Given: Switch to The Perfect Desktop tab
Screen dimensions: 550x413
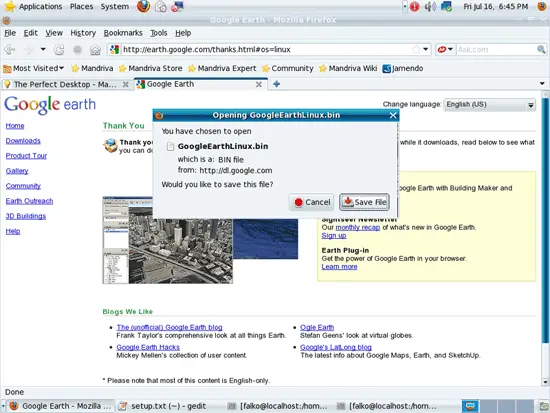Looking at the screenshot, I should tap(66, 84).
